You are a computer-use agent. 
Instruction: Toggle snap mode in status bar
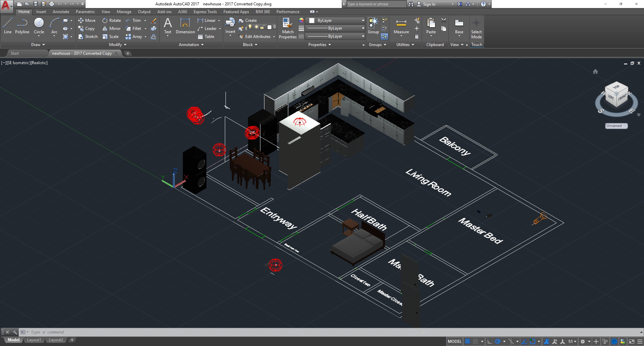pyautogui.click(x=476, y=341)
